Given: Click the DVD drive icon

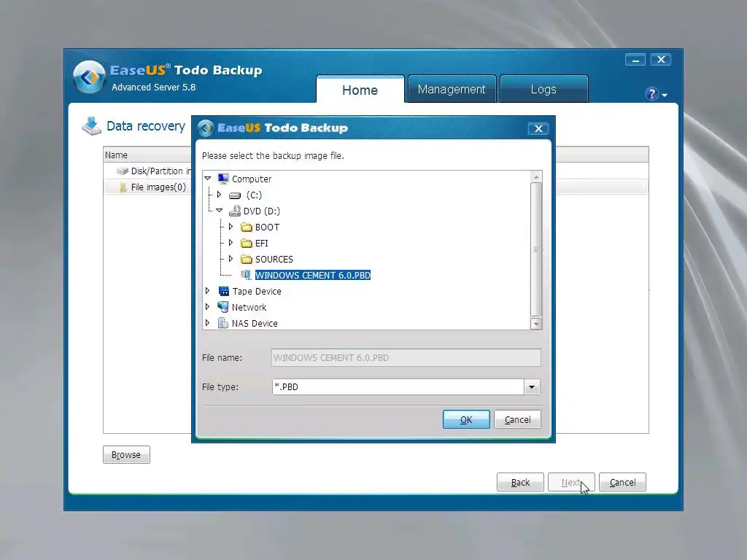Looking at the screenshot, I should pyautogui.click(x=235, y=211).
